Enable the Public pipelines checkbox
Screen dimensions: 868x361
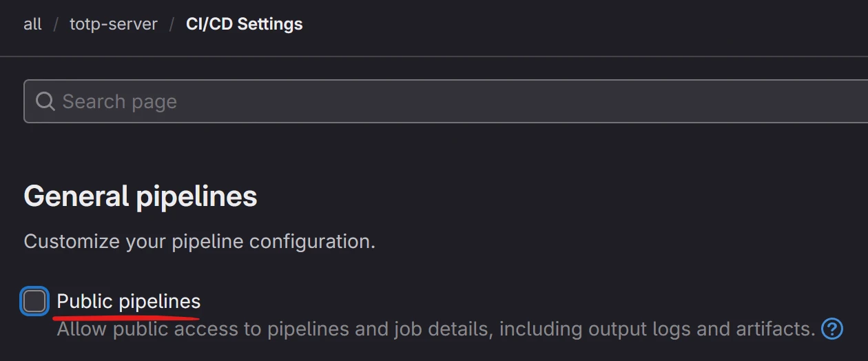[34, 301]
